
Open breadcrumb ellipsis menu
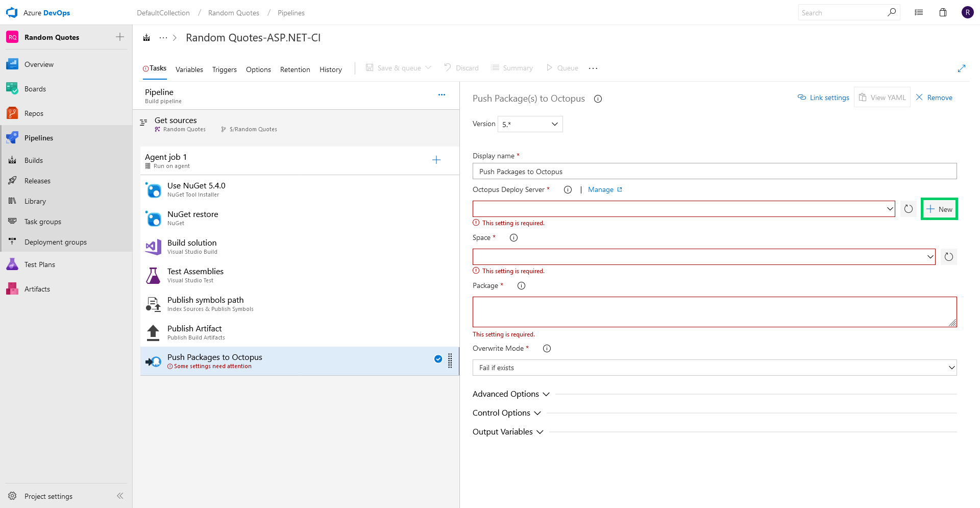163,38
